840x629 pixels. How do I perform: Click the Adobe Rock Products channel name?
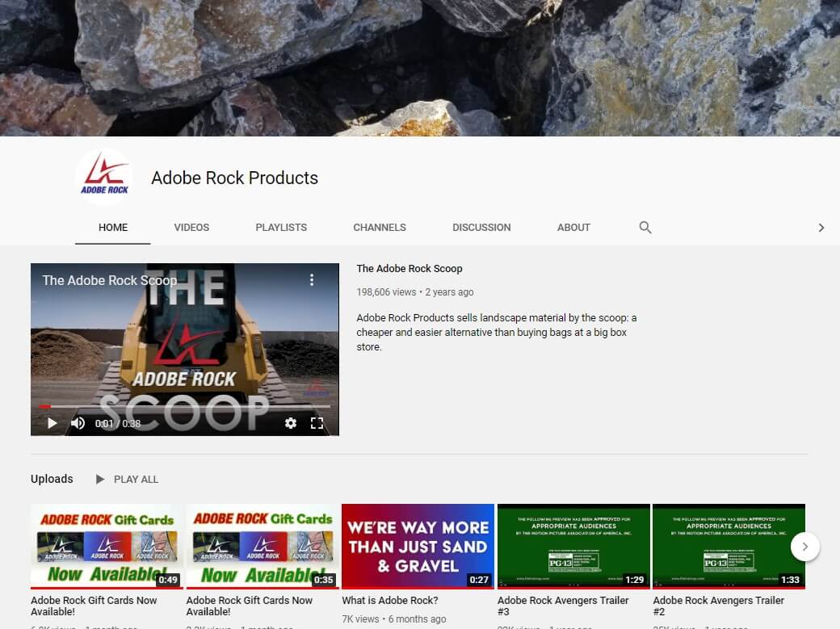coord(234,178)
